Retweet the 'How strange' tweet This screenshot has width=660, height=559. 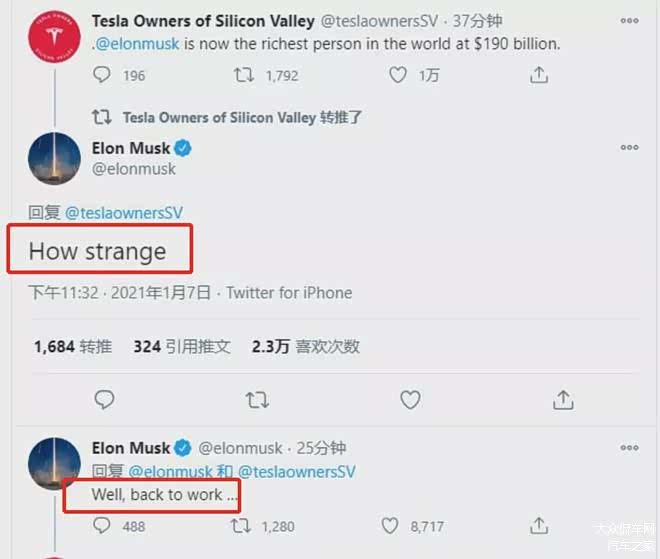257,400
